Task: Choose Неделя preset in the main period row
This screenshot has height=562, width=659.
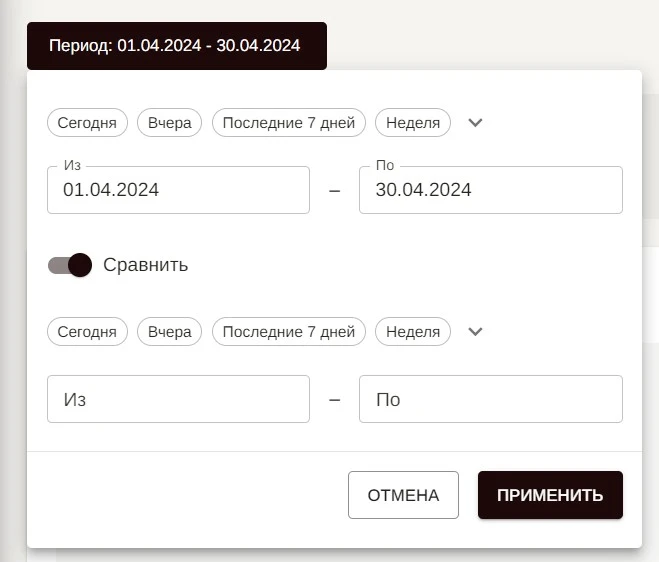Action: 413,123
